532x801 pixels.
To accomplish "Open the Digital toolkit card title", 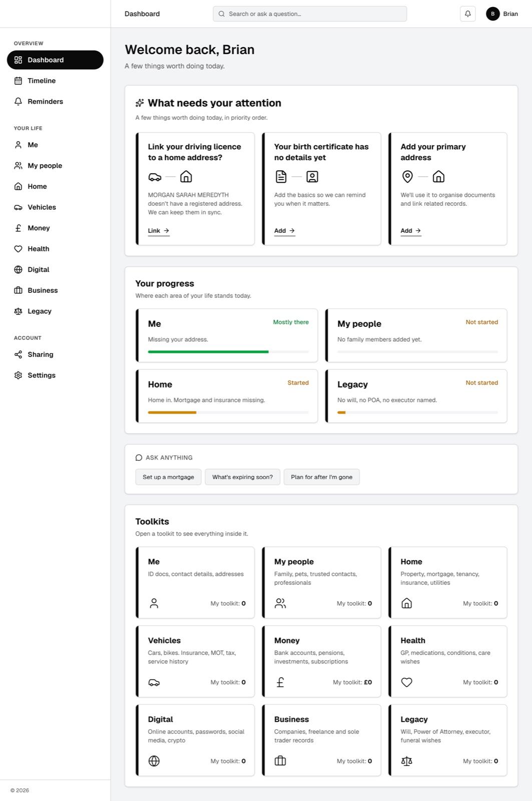I will point(160,719).
